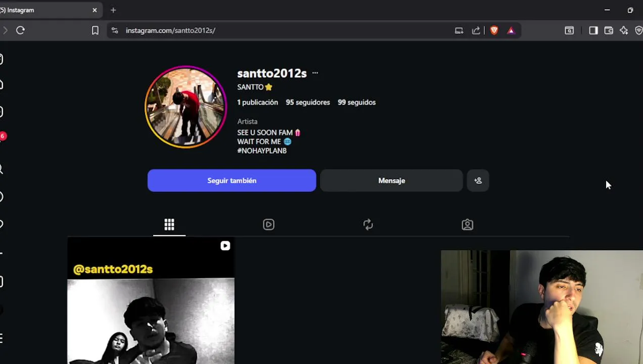Click the reel icon on the post thumbnail

click(225, 246)
